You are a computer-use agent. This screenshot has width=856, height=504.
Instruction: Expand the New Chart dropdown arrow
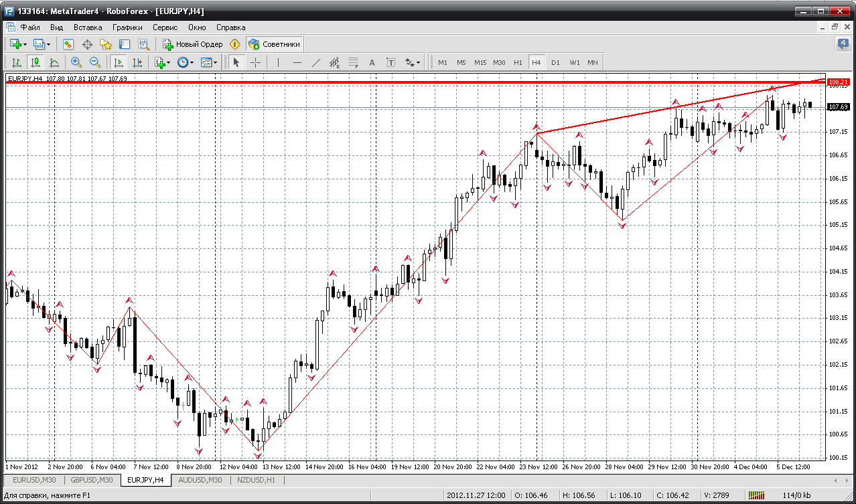tap(25, 44)
